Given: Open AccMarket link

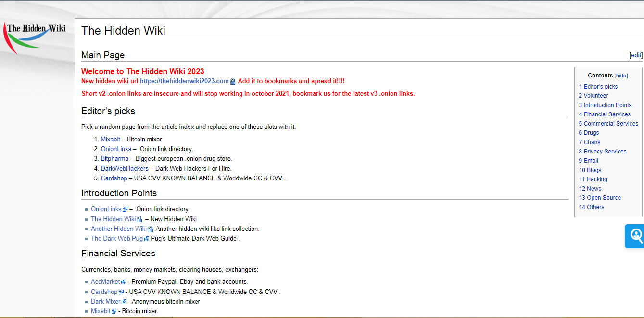Looking at the screenshot, I should pyautogui.click(x=105, y=282).
